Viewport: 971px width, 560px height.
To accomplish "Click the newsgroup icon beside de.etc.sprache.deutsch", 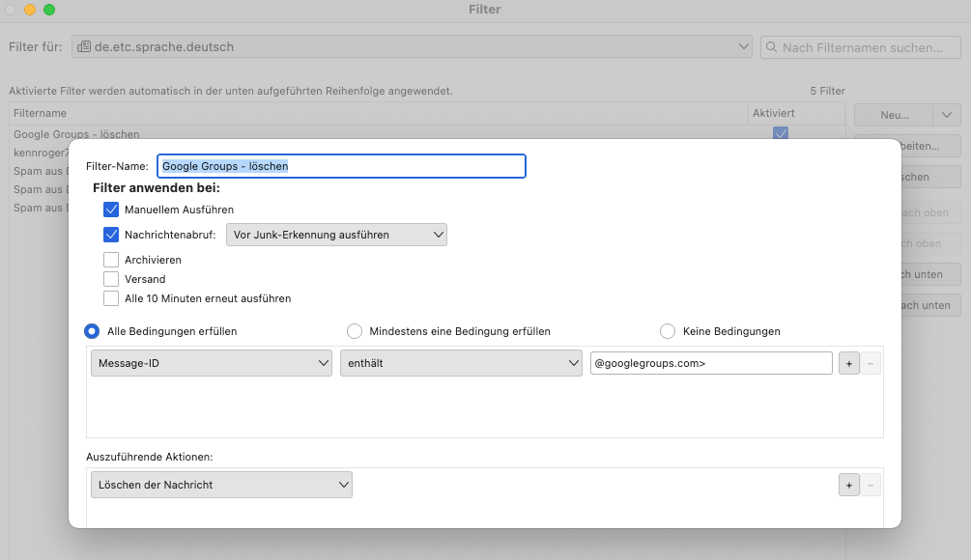I will click(84, 46).
